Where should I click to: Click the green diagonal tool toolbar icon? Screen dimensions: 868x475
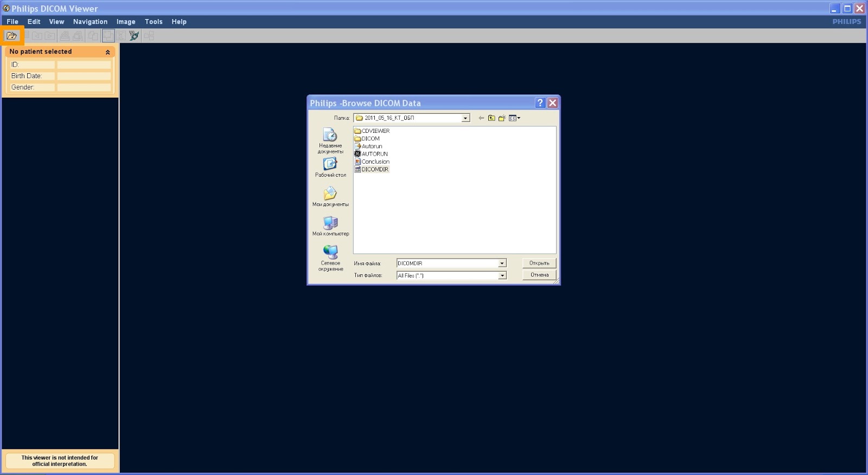point(135,36)
